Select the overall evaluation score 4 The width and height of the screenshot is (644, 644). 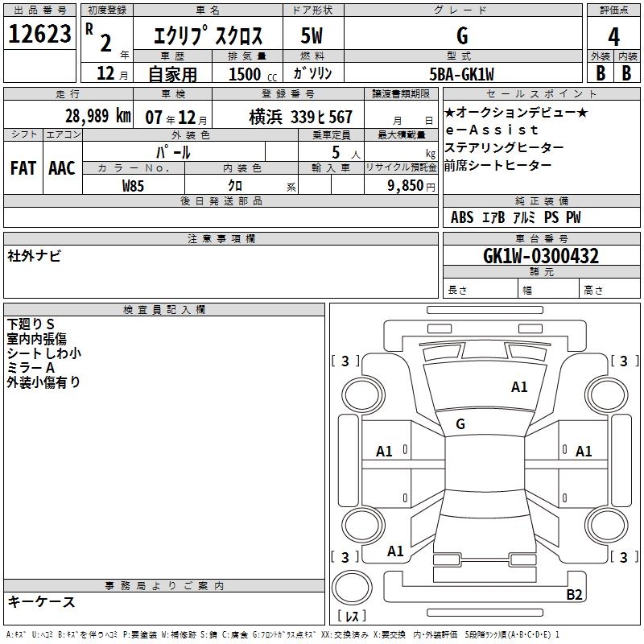pos(613,35)
